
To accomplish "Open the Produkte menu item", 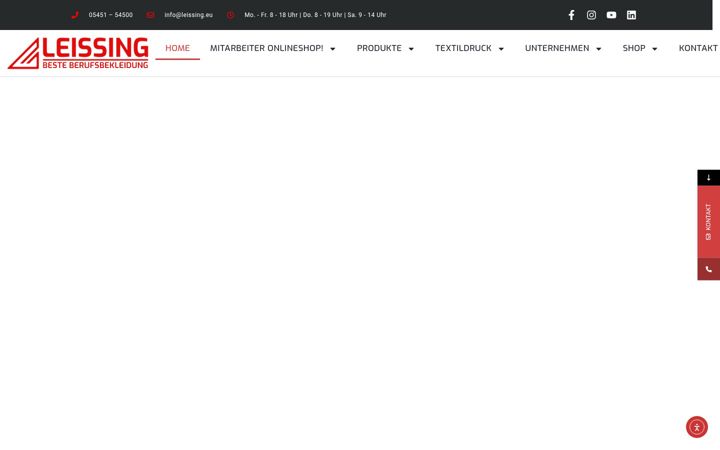I will pyautogui.click(x=379, y=48).
